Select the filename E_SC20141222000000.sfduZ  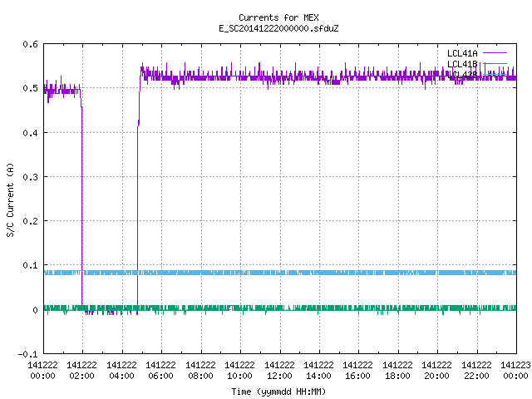[x=278, y=28]
